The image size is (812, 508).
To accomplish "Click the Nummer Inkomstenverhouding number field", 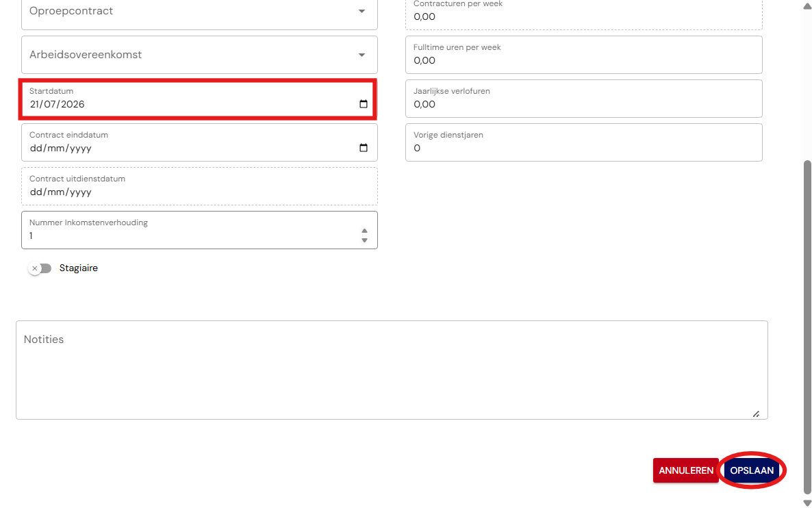I will click(199, 230).
